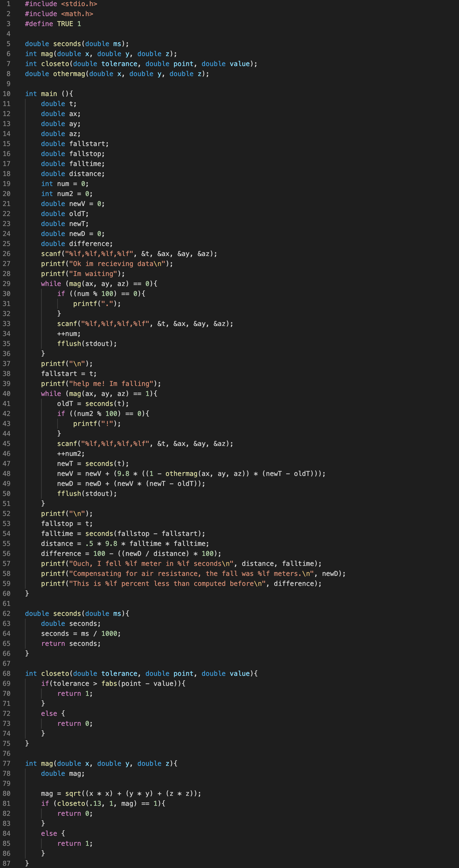Click 'help me! Im falling' printf line
This screenshot has height=868, width=459.
click(x=101, y=383)
